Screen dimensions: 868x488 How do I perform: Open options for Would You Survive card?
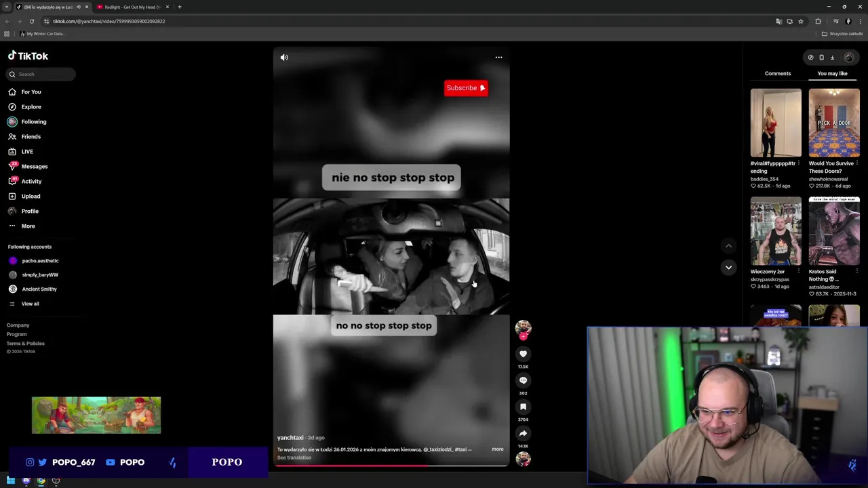[857, 163]
